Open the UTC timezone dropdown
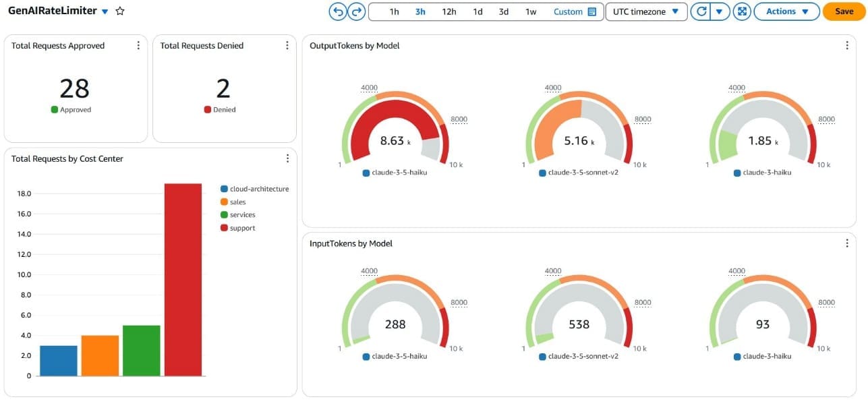The height and width of the screenshot is (416, 868). tap(645, 11)
